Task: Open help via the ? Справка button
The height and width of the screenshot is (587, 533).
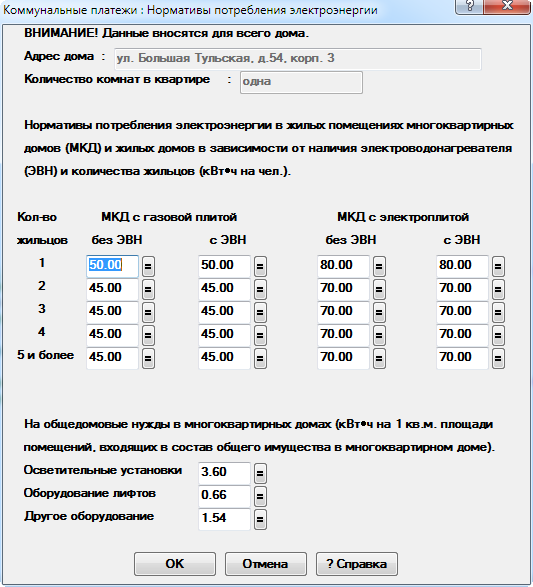Action: [357, 564]
